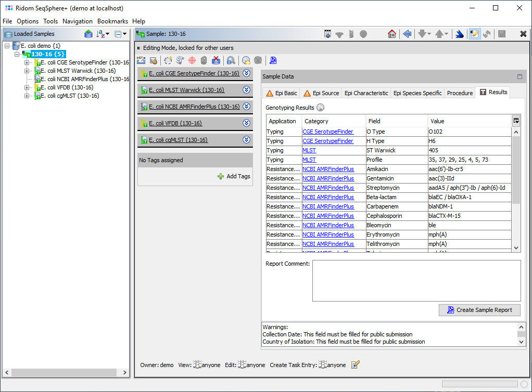Open the CGE SerotypeFinder link for O Type

pyautogui.click(x=327, y=132)
